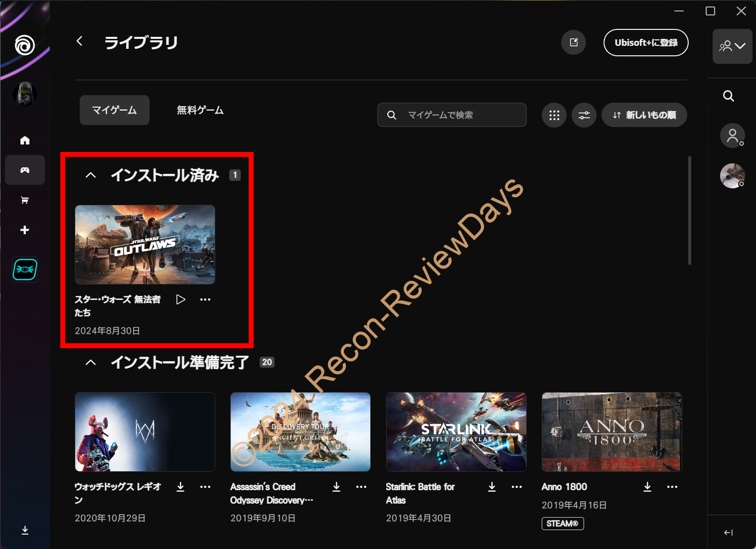
Task: Open the downloads icon at the sidebar bottom
Action: coord(25,530)
